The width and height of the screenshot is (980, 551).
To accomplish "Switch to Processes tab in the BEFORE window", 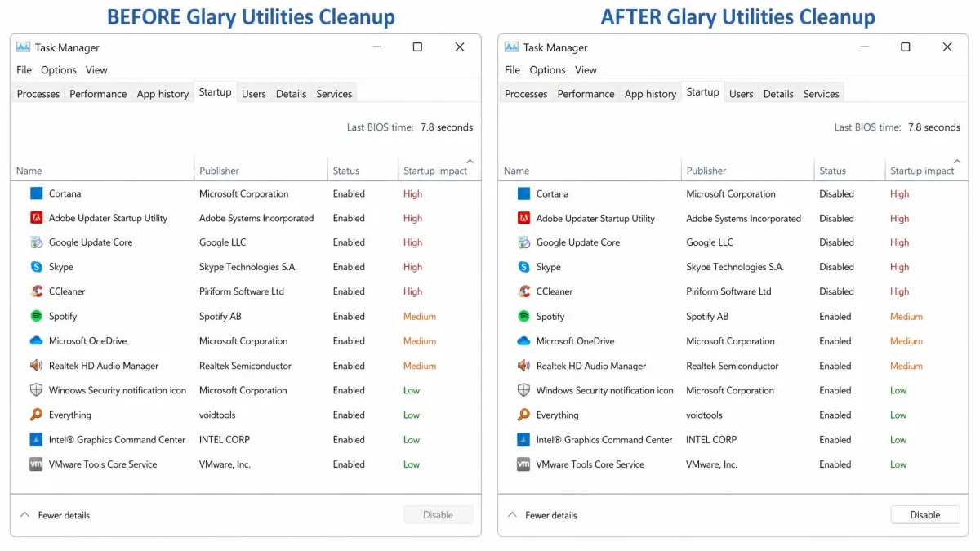I will (x=38, y=94).
